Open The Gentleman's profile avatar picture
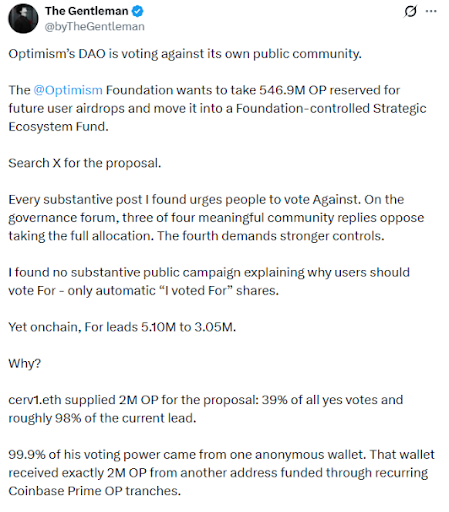Screen dimensions: 449x512 click(23, 19)
